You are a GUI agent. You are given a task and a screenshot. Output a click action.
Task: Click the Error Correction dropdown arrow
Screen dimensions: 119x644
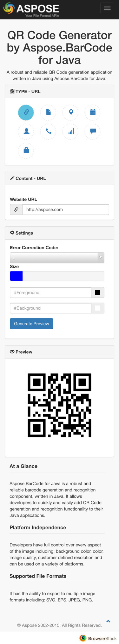101,257
